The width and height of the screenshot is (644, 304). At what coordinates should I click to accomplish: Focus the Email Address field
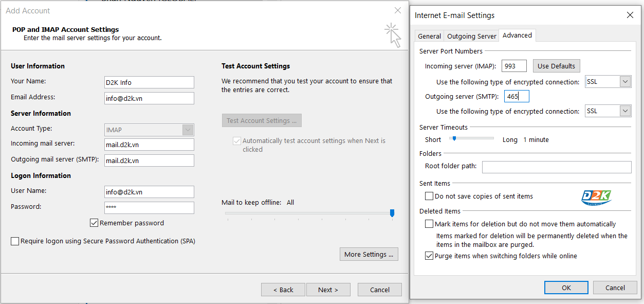tap(149, 98)
